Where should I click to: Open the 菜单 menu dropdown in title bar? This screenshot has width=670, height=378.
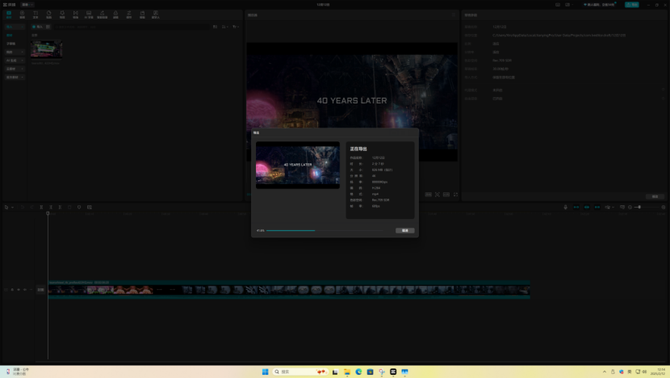pos(27,5)
